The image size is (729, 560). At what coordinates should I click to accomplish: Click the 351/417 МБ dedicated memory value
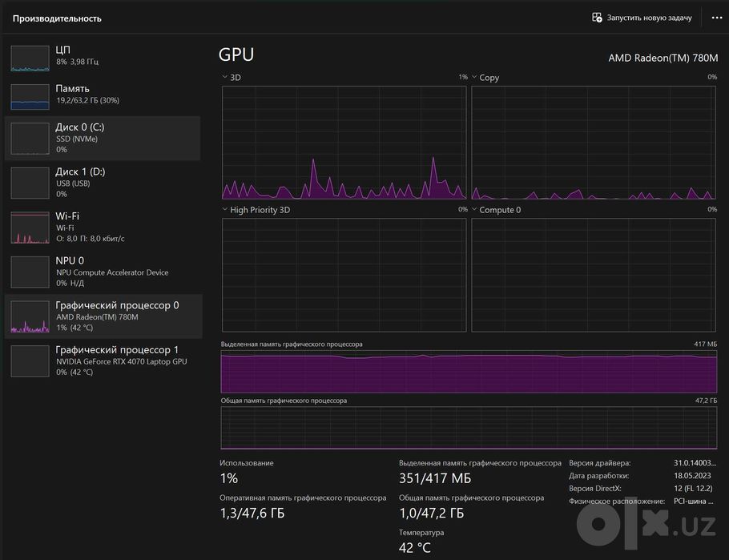tap(435, 478)
